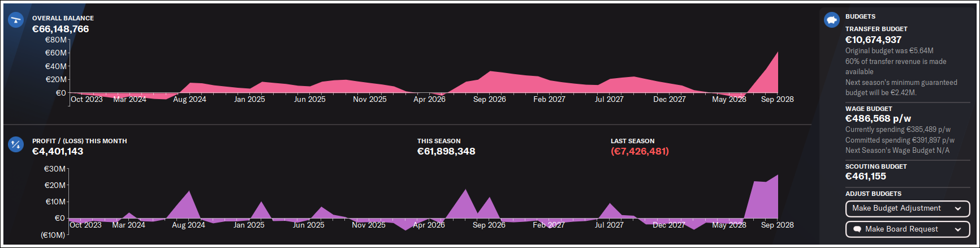Open the Make Budget Adjustment dropdown
Screen dimensions: 980x248
tap(908, 208)
